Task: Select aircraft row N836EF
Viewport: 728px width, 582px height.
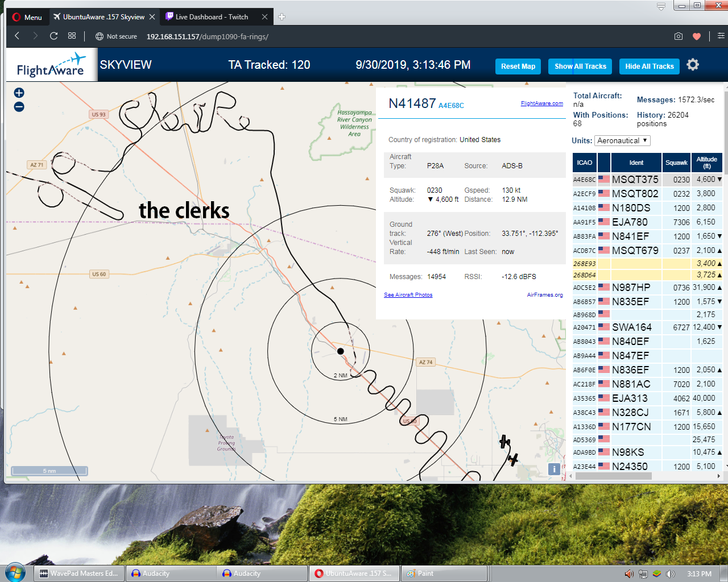Action: tap(647, 370)
